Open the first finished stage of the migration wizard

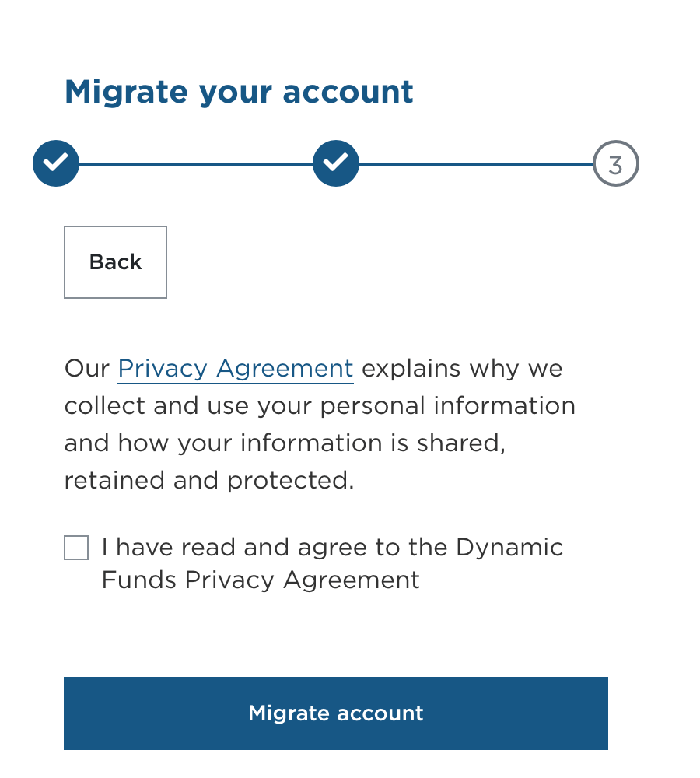(x=55, y=163)
